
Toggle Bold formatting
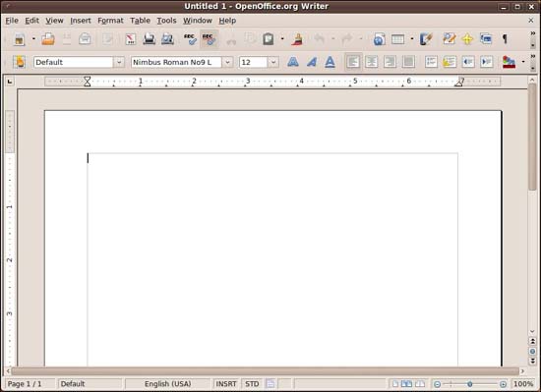293,62
